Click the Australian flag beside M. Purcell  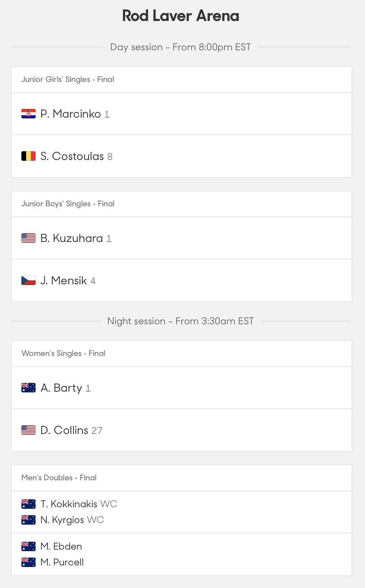(x=29, y=562)
